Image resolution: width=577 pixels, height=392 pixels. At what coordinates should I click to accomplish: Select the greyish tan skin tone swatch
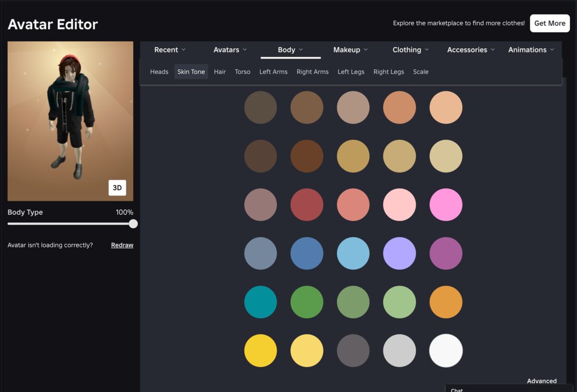[x=353, y=108]
